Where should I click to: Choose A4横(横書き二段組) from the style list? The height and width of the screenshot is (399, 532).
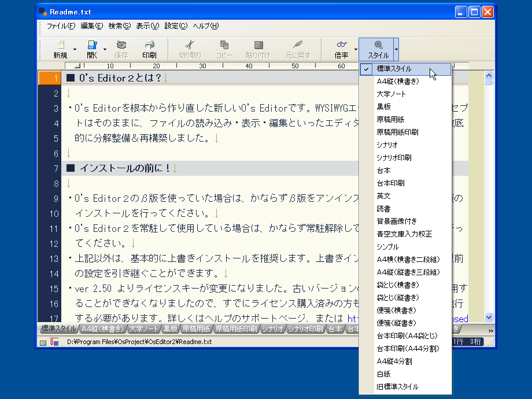click(x=405, y=260)
